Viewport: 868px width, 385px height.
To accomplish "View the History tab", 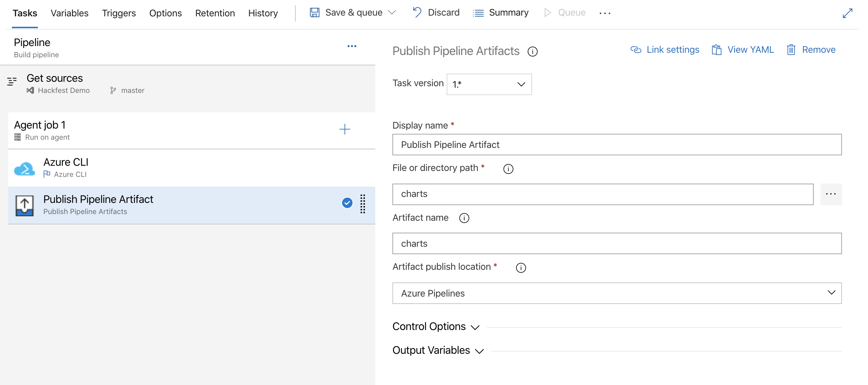I will (263, 13).
